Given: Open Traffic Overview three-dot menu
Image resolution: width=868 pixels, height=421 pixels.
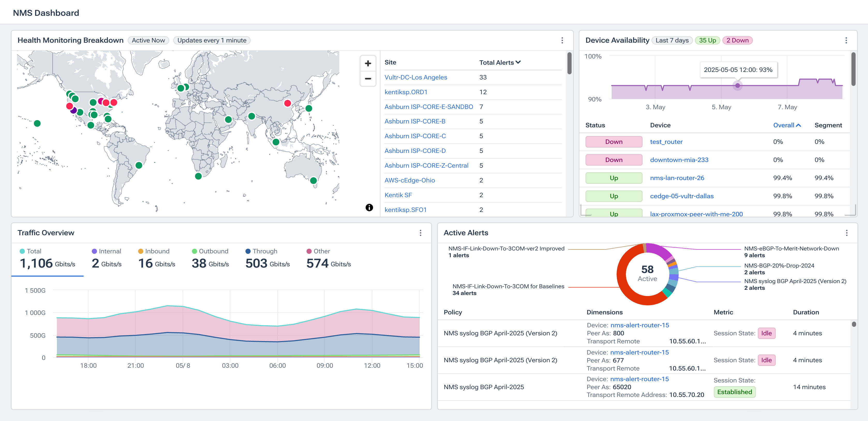Looking at the screenshot, I should 420,233.
